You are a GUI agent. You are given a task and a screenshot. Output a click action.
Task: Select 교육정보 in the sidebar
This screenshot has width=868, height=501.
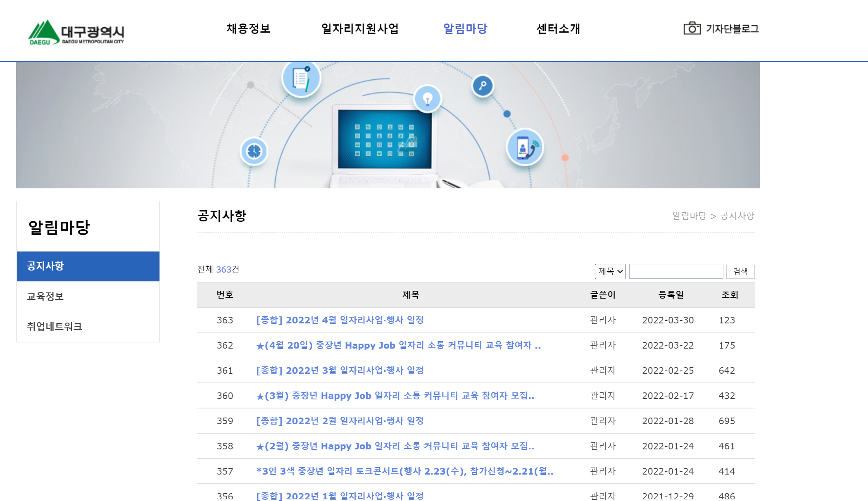click(45, 297)
